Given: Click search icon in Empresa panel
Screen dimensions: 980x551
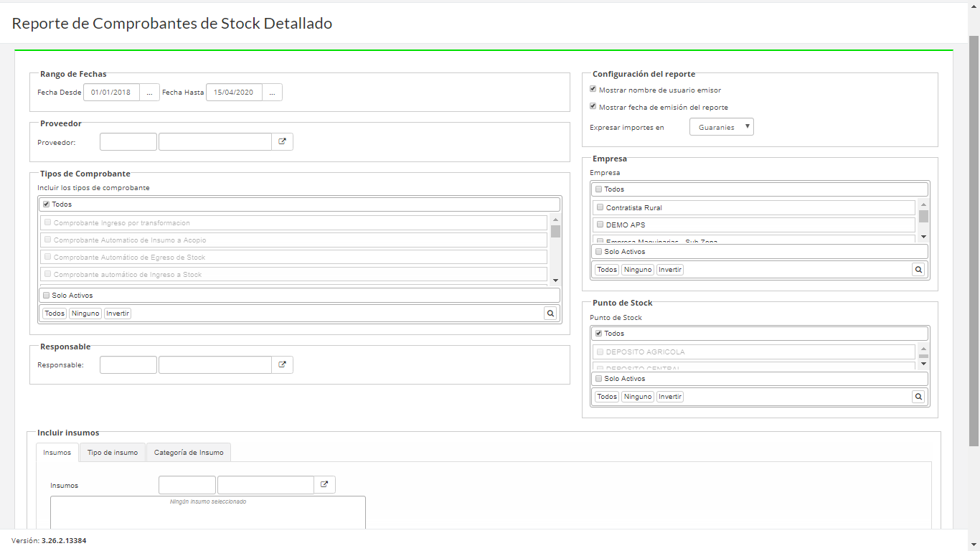Looking at the screenshot, I should [918, 270].
